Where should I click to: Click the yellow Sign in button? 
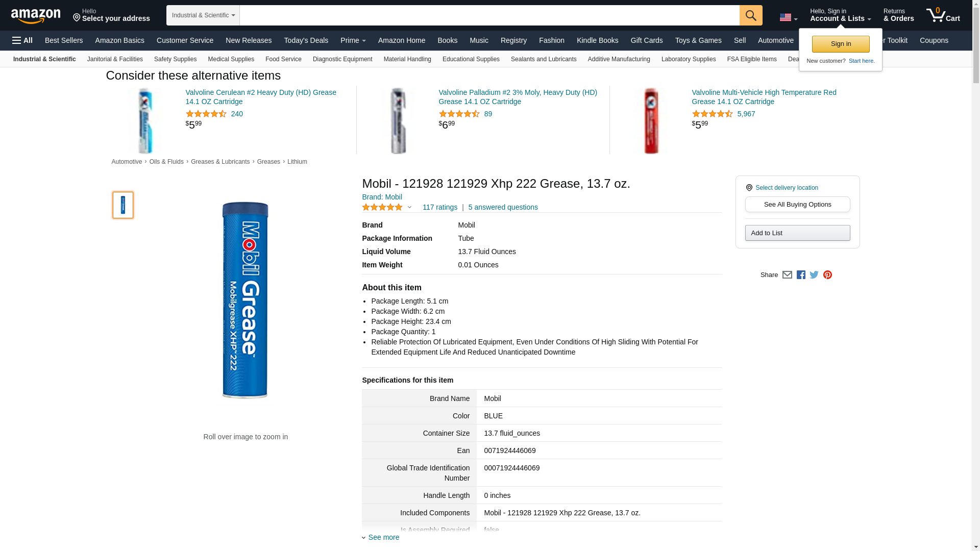[841, 44]
